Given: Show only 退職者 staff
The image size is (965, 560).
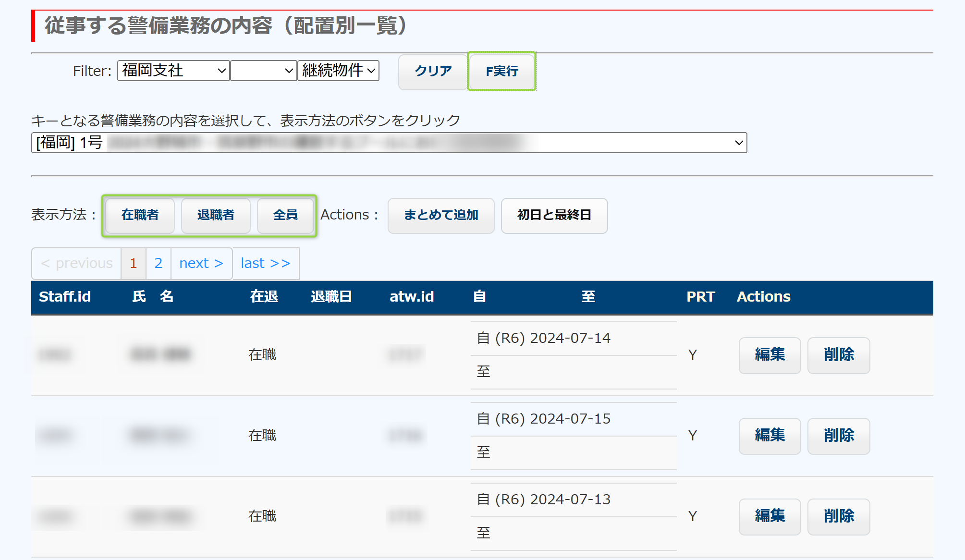Looking at the screenshot, I should tap(216, 215).
